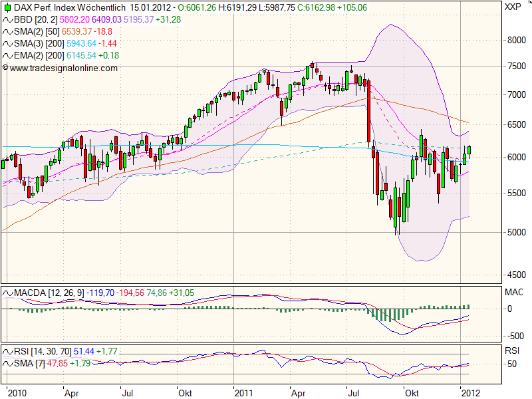This screenshot has height=399, width=532.
Task: Click SMA 200 change value -1,44
Action: [108, 43]
